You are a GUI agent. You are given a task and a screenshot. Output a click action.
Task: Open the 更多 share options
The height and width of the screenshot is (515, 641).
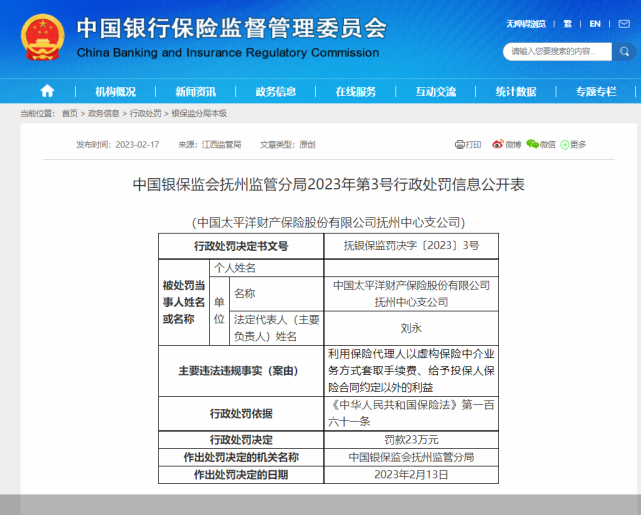574,144
